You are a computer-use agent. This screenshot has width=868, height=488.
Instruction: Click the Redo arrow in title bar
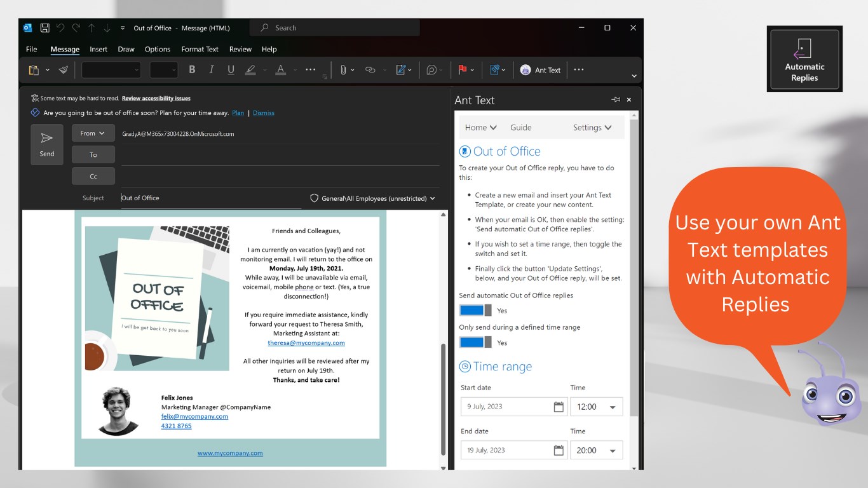(x=76, y=28)
